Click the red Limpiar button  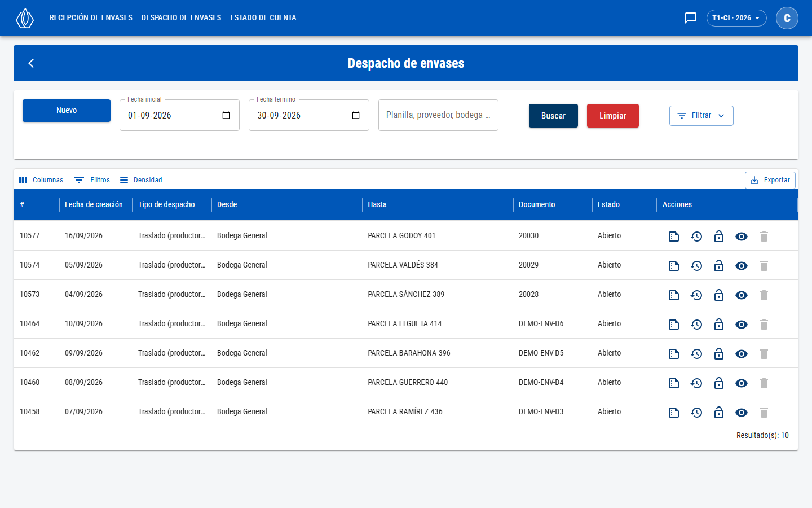tap(613, 116)
